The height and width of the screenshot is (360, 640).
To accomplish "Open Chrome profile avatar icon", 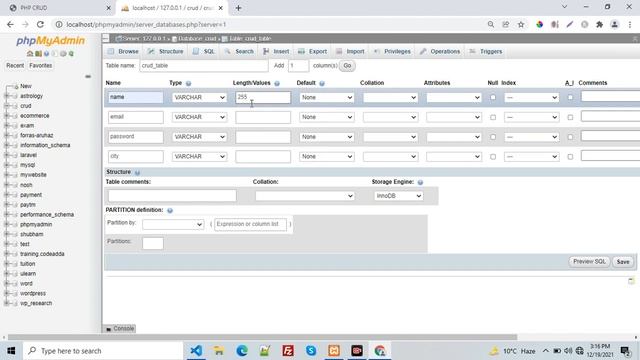I will click(x=614, y=24).
